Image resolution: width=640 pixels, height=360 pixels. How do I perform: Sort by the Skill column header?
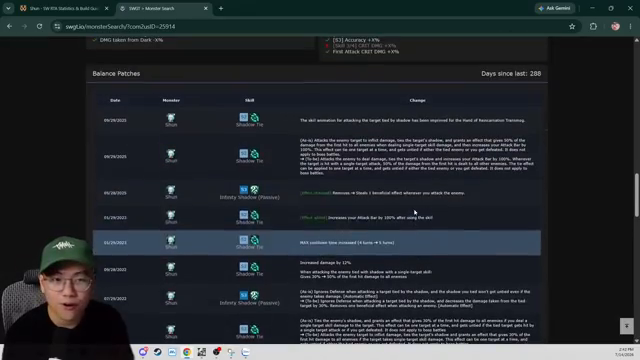coord(249,100)
